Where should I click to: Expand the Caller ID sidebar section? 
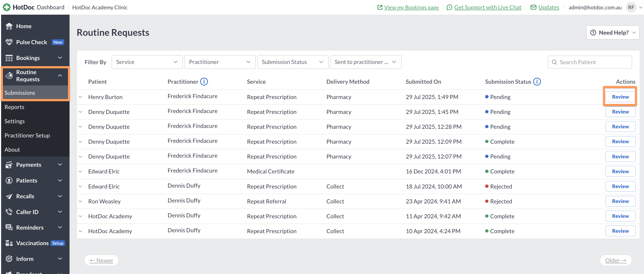pos(60,212)
